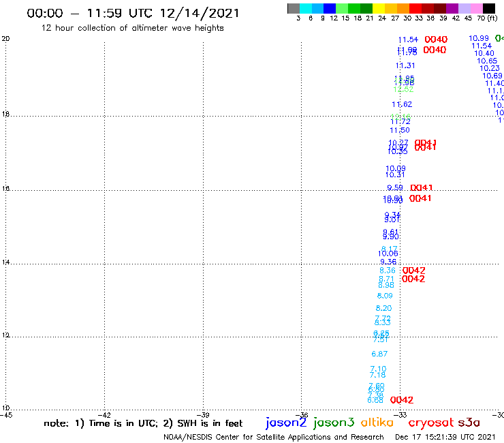The image size is (504, 443).
Task: Select the jason3 satellite legend label
Action: coord(334,423)
